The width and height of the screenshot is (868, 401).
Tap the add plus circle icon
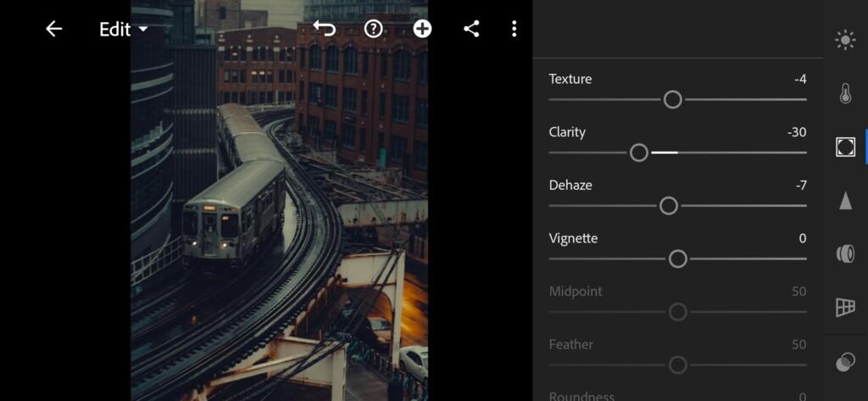[x=422, y=29]
